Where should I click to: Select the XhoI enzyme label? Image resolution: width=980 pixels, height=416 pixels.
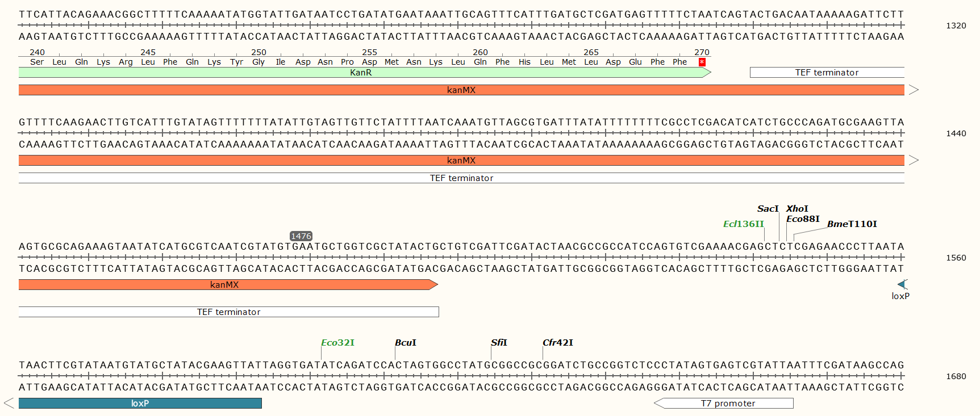point(797,209)
